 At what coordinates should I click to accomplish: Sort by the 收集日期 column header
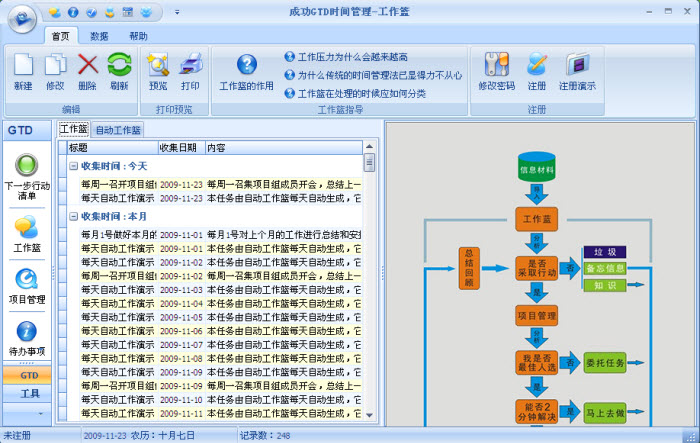182,148
